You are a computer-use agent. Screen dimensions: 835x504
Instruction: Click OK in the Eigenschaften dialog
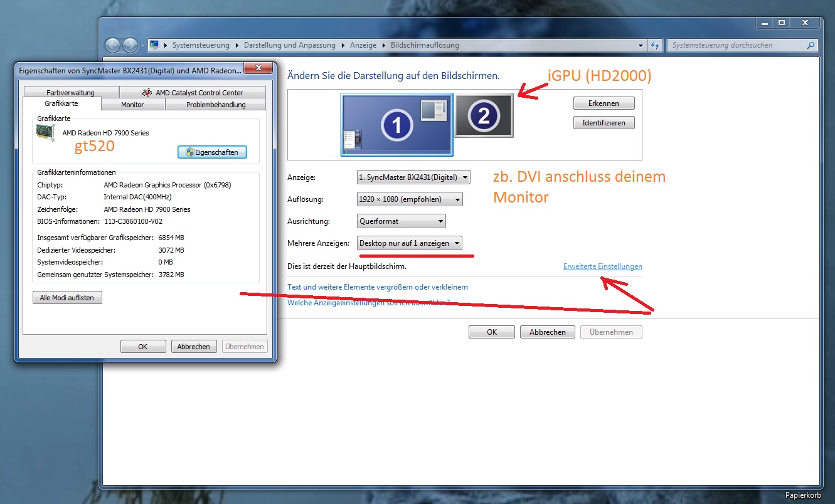[x=143, y=347]
